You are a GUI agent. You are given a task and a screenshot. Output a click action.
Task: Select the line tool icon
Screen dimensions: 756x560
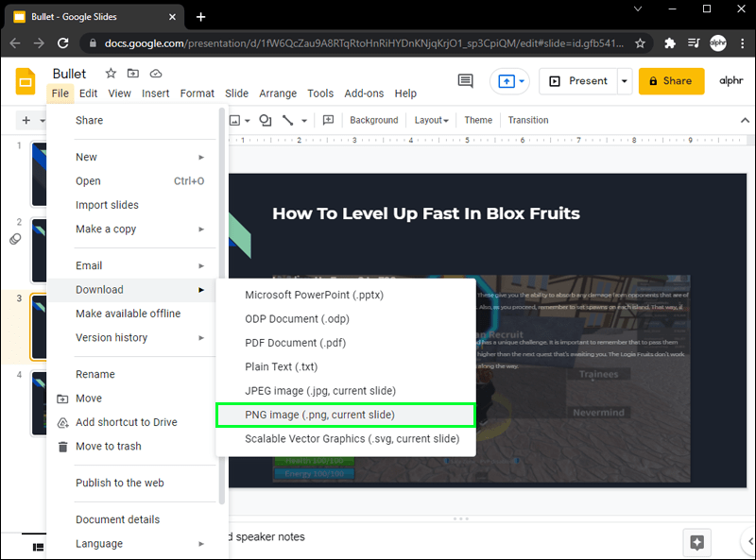(x=288, y=120)
